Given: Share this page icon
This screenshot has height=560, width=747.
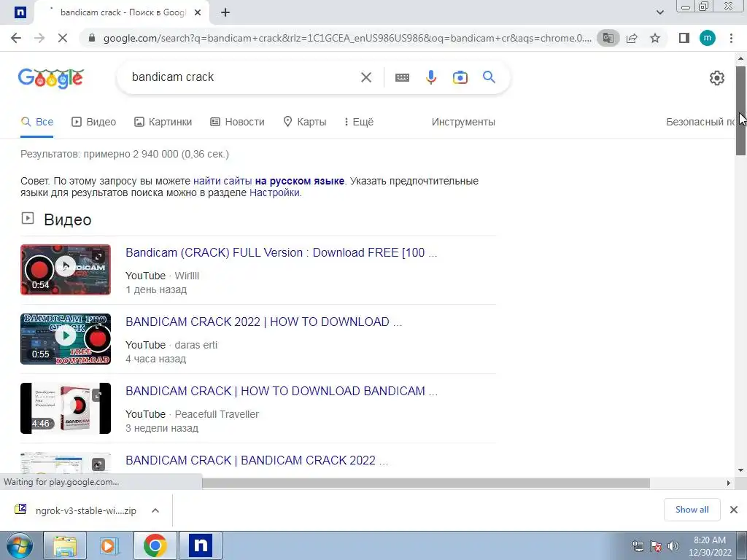Looking at the screenshot, I should (x=632, y=38).
